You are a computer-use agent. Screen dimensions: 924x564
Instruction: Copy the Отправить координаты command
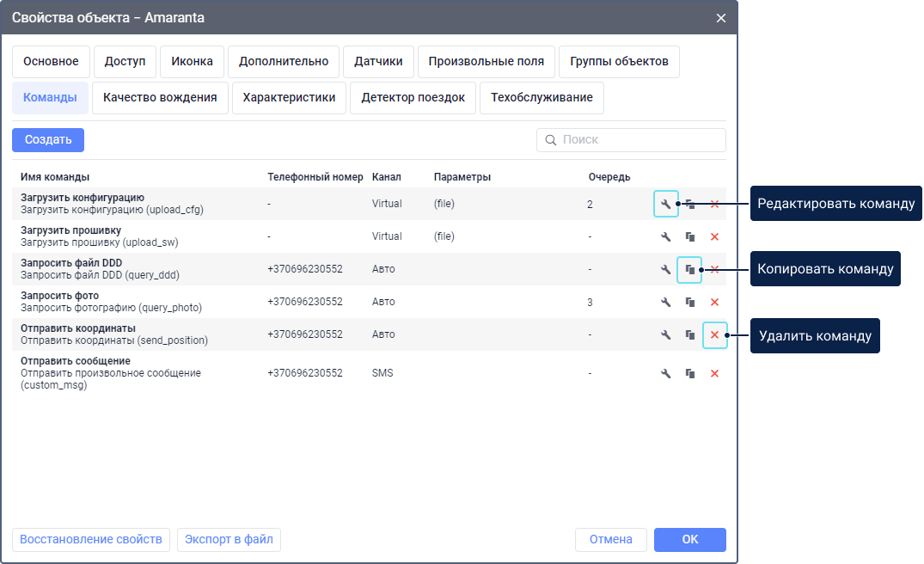pyautogui.click(x=689, y=335)
